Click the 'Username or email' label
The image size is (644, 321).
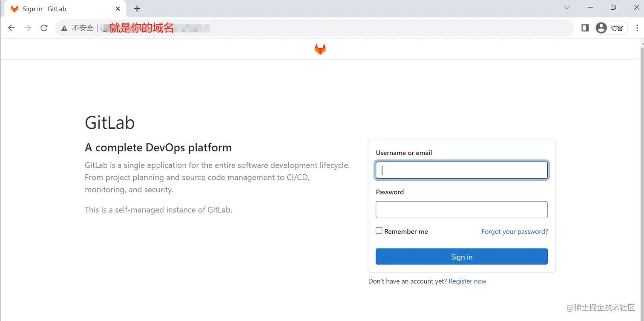[404, 153]
